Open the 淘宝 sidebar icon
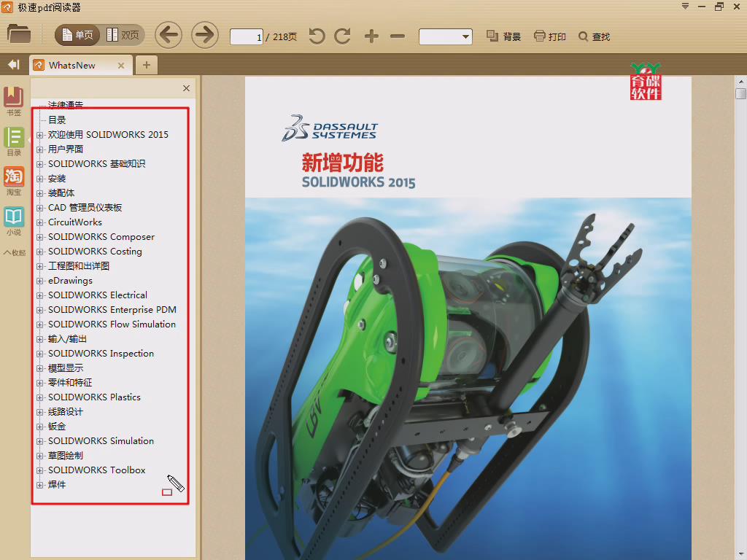 (14, 181)
